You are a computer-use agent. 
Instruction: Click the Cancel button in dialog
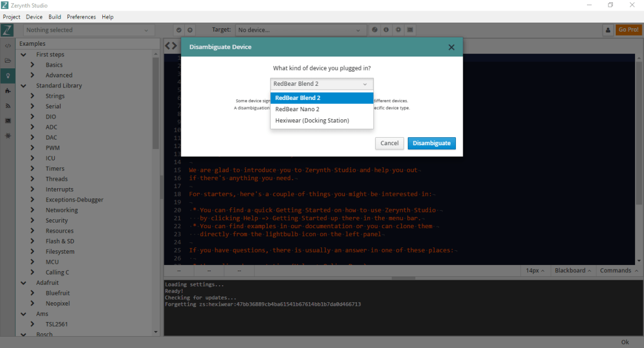click(389, 143)
